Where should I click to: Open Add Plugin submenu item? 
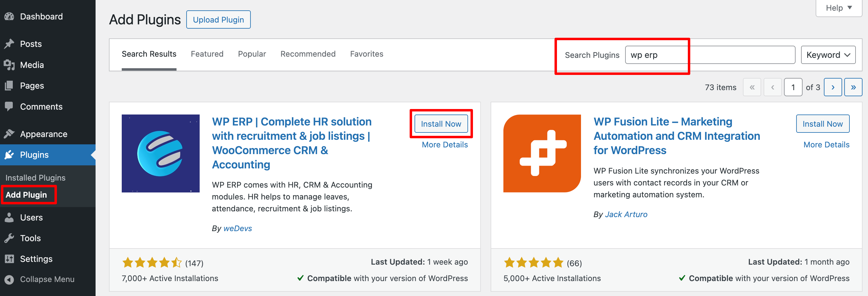[26, 195]
